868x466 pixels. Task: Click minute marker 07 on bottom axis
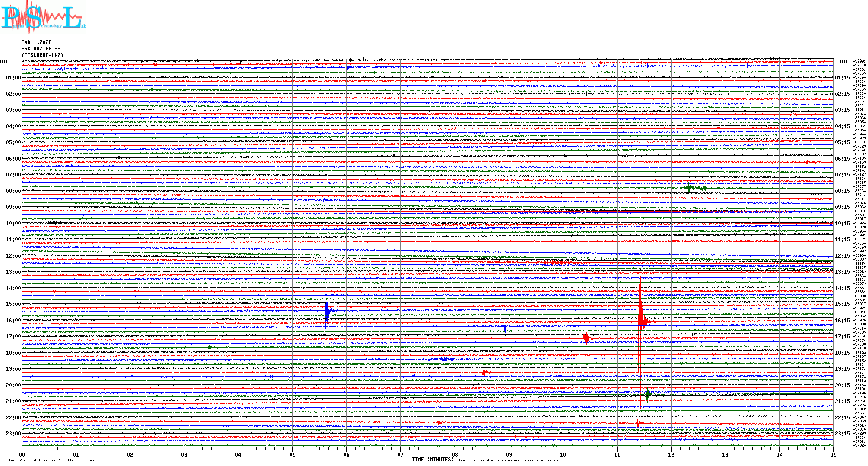click(x=401, y=454)
